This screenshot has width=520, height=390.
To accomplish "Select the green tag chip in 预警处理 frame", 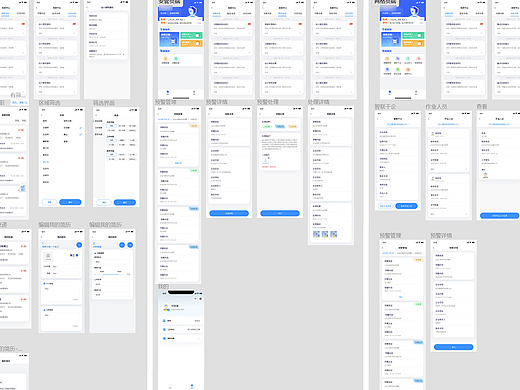I will pos(267,127).
